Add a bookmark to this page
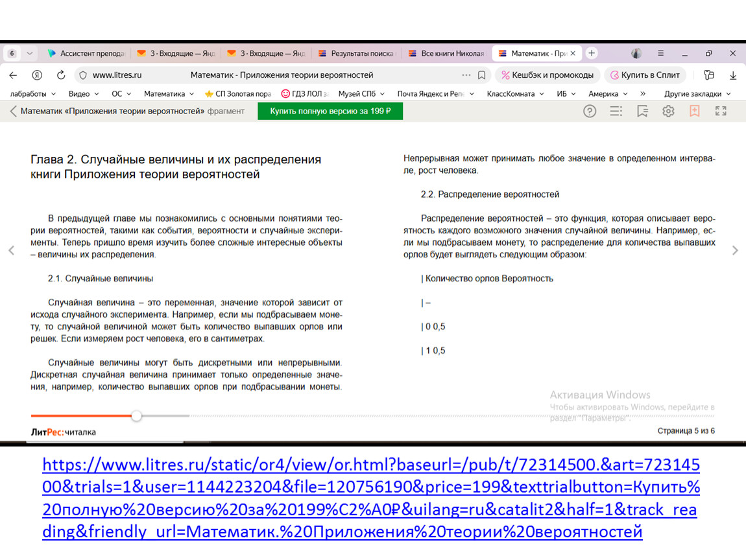The height and width of the screenshot is (560, 746). pos(695,111)
